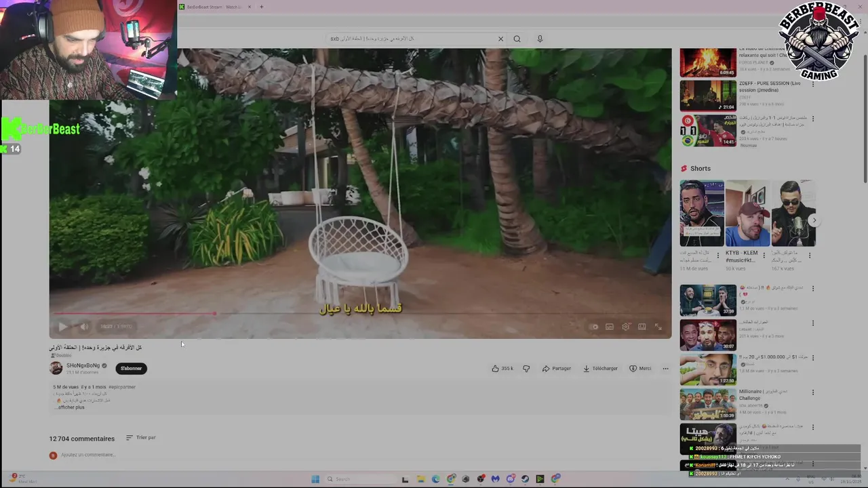
Task: Click the Télécharger download button
Action: 600,369
